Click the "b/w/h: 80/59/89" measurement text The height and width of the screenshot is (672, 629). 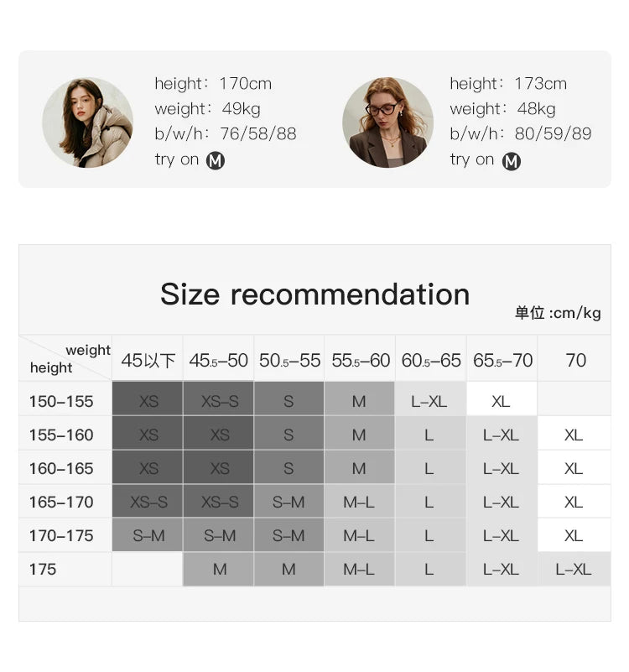[x=520, y=134]
